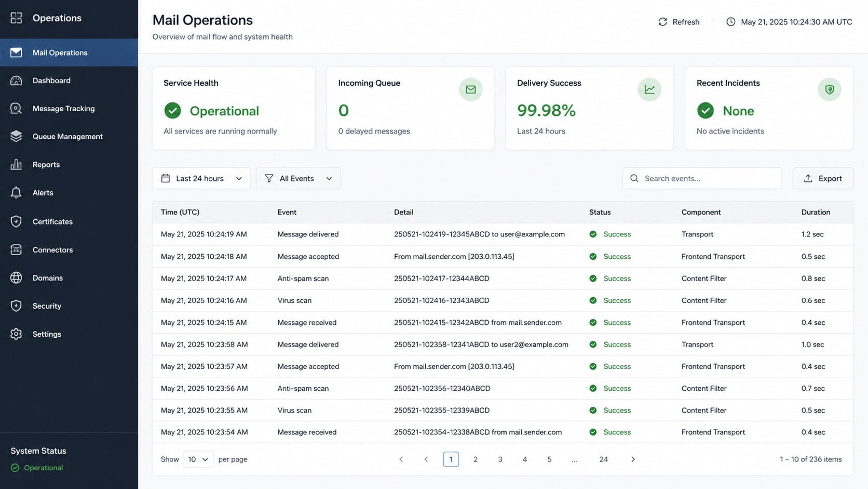Click the clock icon beside timestamp

click(x=730, y=22)
